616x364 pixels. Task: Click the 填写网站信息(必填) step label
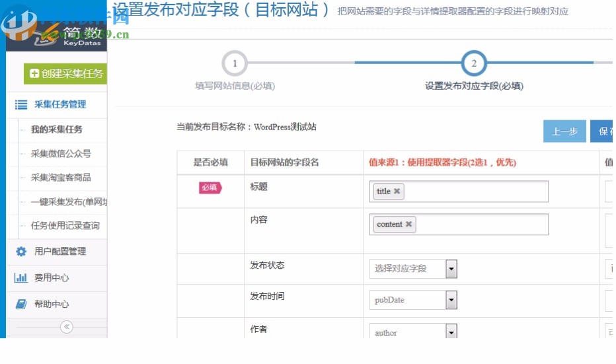coord(235,86)
